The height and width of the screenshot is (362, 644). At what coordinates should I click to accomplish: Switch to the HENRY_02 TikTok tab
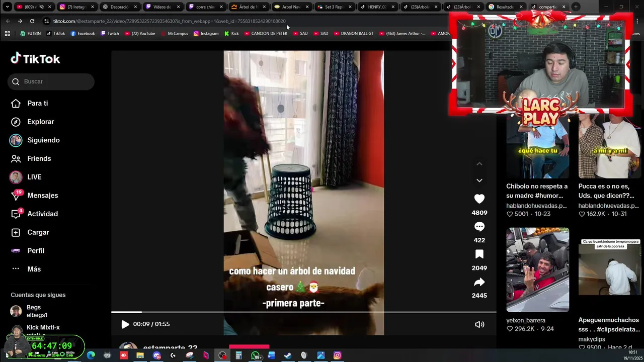377,7
